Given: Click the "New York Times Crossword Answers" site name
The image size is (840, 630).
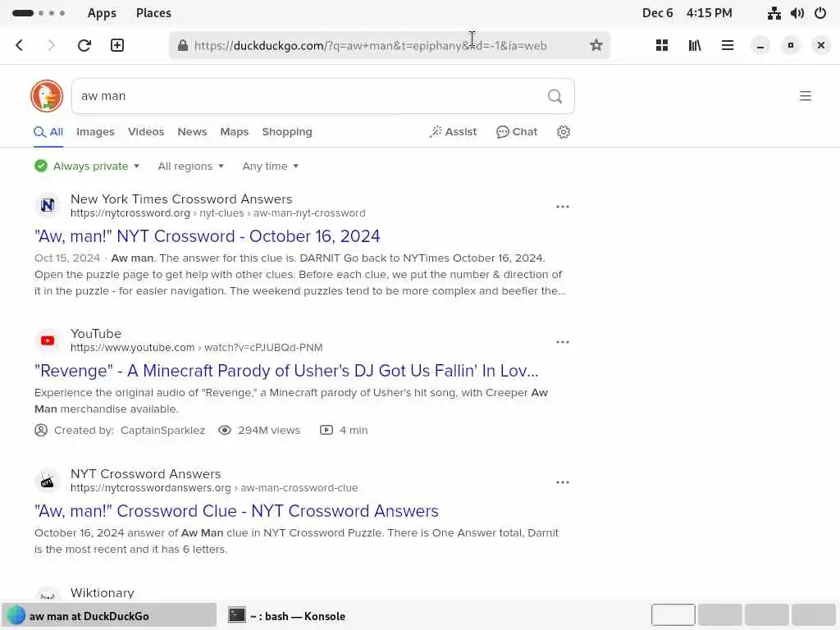Looking at the screenshot, I should (181, 199).
